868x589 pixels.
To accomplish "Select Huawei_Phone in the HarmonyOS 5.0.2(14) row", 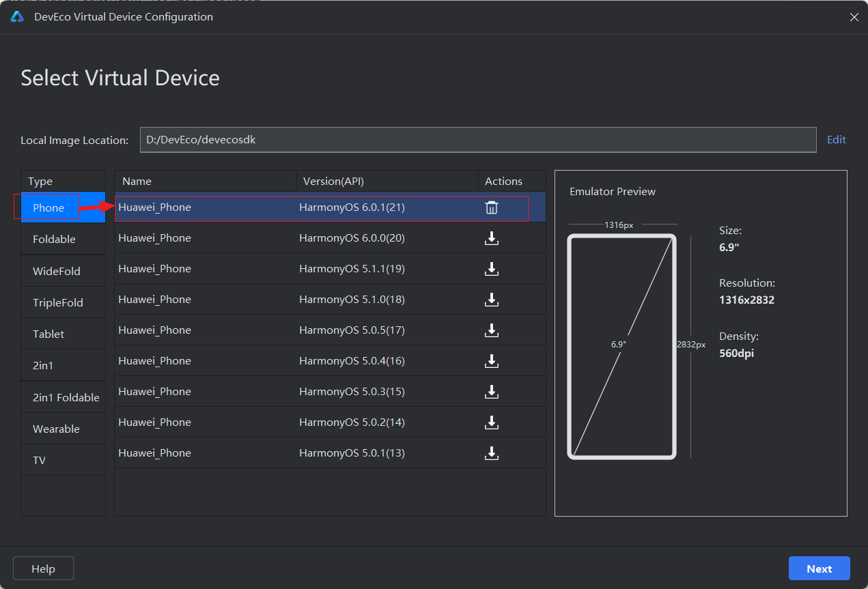I will pos(154,422).
